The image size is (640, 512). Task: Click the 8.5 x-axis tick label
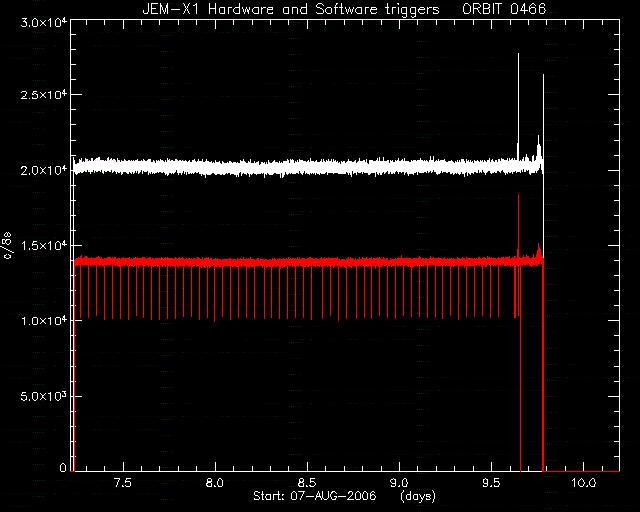coord(307,483)
